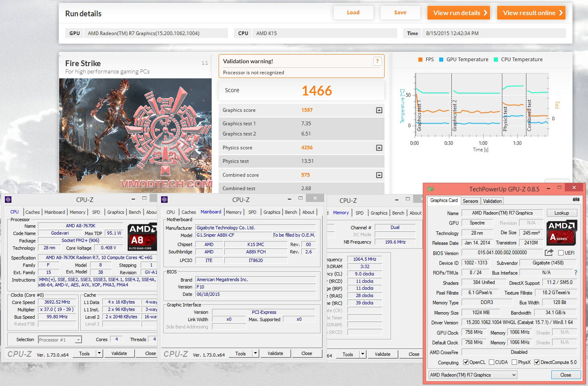Image resolution: width=588 pixels, height=386 pixels.
Task: Click the GPU-Z screenshot camera icon
Action: click(x=576, y=200)
